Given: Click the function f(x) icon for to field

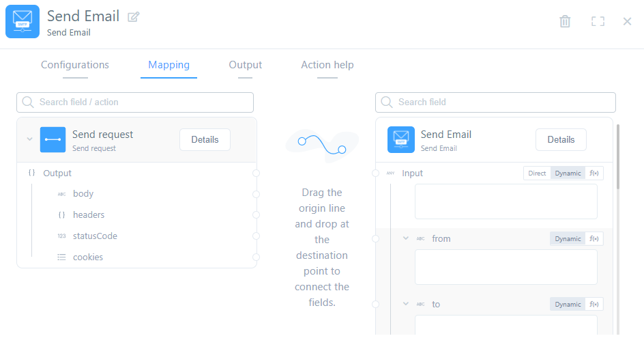Looking at the screenshot, I should (x=594, y=305).
